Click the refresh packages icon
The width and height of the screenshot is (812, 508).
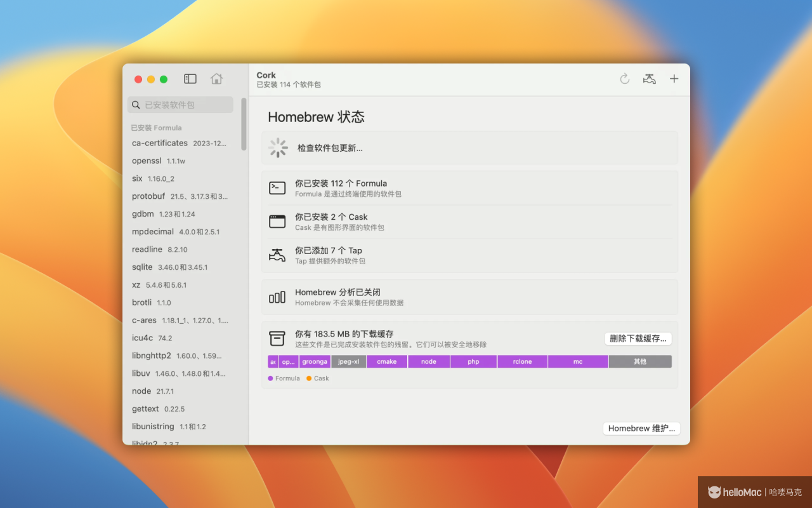click(625, 79)
